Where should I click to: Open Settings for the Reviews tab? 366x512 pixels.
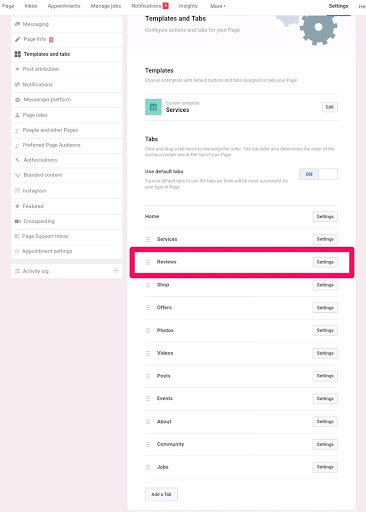tap(325, 262)
